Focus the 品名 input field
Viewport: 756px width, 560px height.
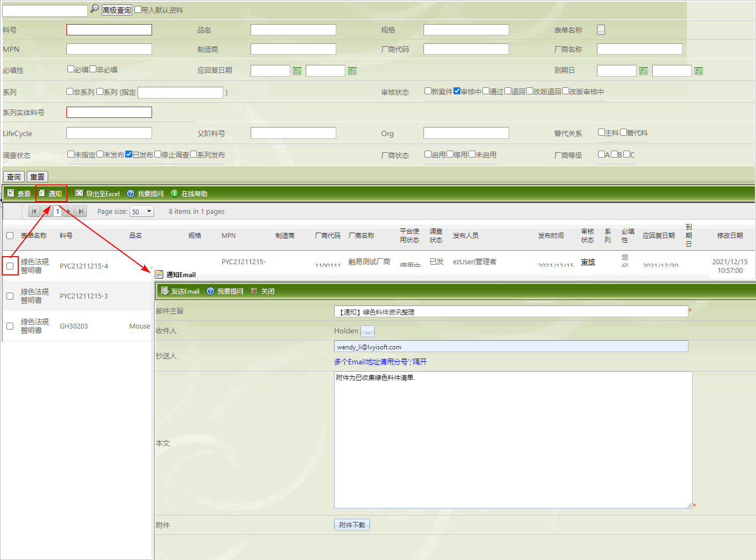click(x=293, y=30)
